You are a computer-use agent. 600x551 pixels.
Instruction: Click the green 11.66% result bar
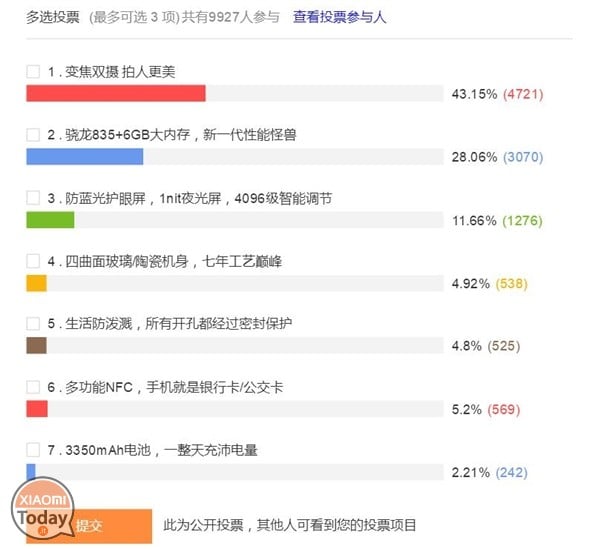(x=50, y=220)
